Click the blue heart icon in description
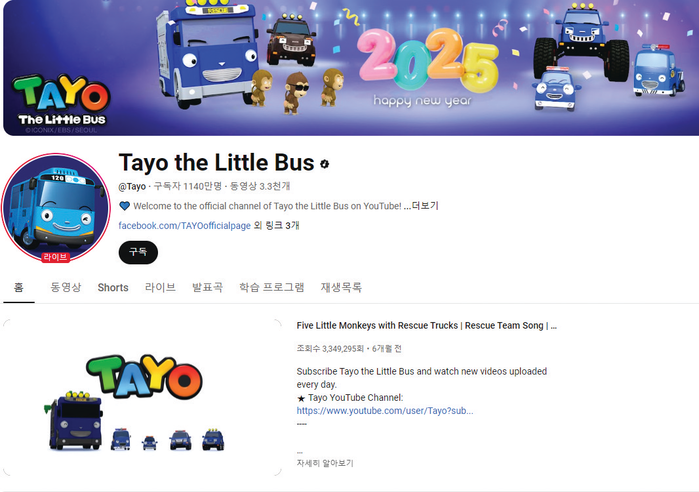The image size is (699, 492). click(124, 206)
